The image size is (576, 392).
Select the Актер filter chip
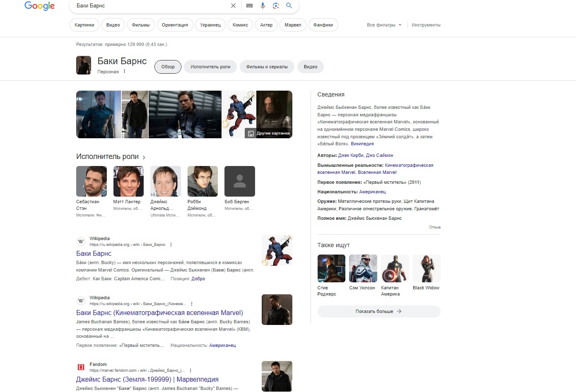(x=266, y=25)
